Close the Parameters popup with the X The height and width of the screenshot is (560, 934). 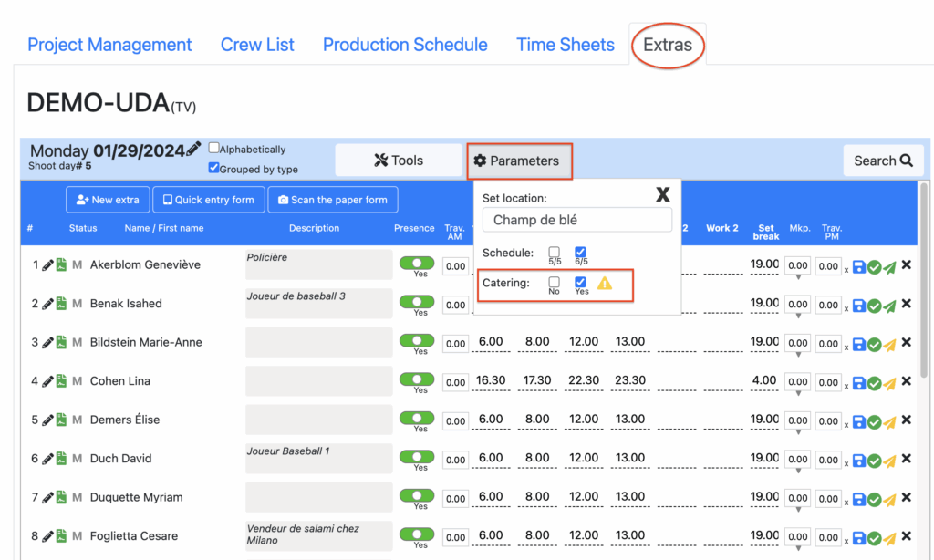(663, 194)
